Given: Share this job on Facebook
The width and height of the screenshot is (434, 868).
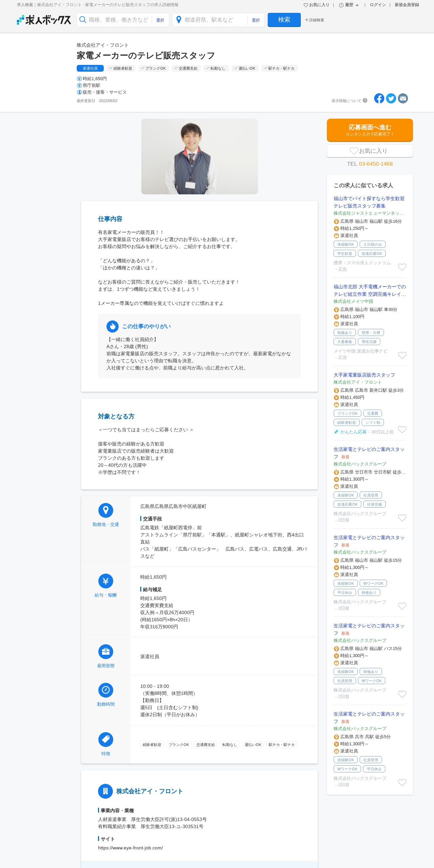Looking at the screenshot, I should [x=379, y=98].
